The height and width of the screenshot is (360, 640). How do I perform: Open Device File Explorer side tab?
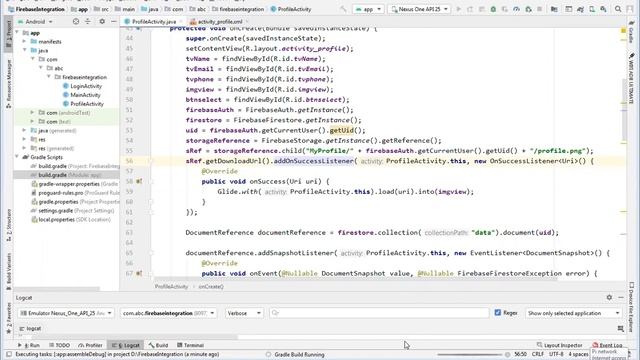pyautogui.click(x=631, y=308)
